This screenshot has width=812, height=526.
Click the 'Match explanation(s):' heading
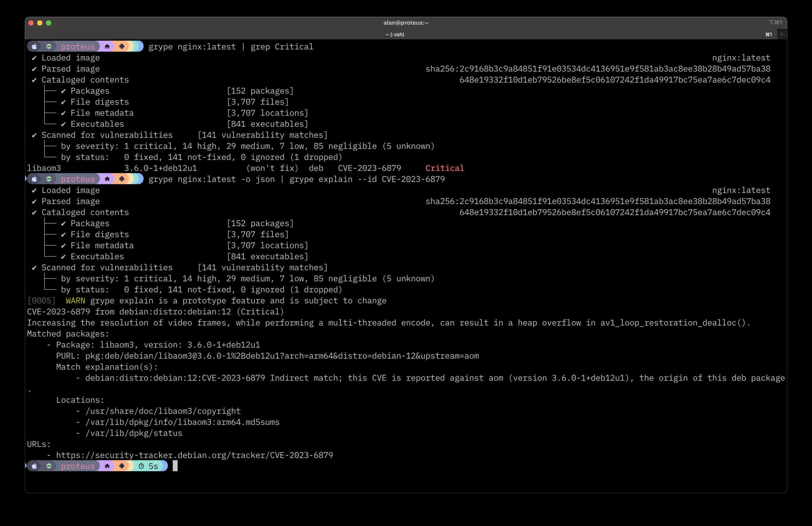point(107,367)
